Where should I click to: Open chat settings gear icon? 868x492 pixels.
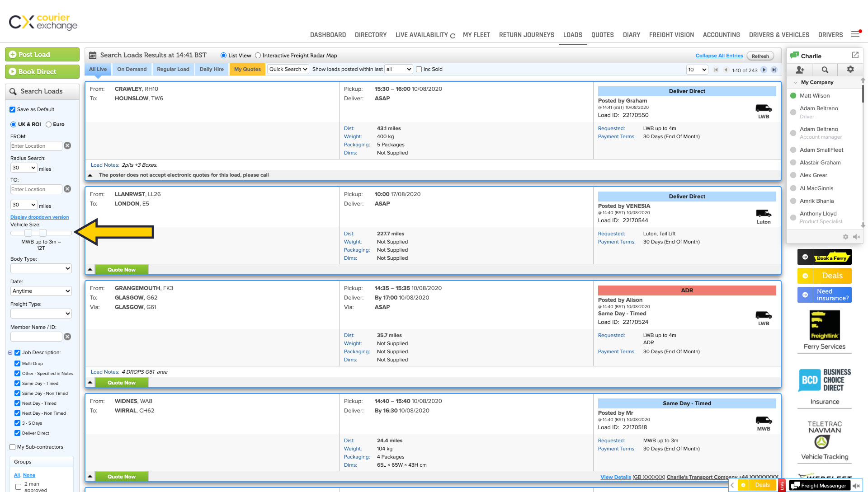(850, 69)
